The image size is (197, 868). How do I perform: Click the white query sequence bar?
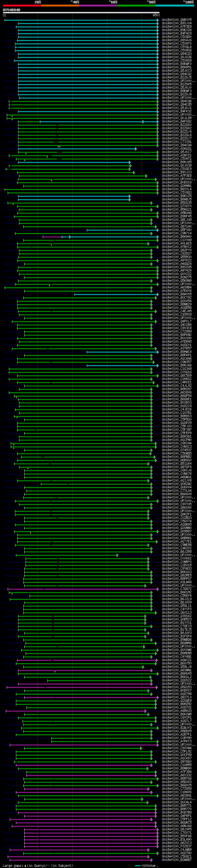point(81,12)
